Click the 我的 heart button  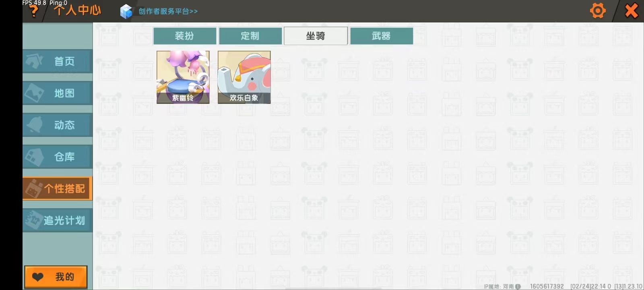tap(56, 277)
